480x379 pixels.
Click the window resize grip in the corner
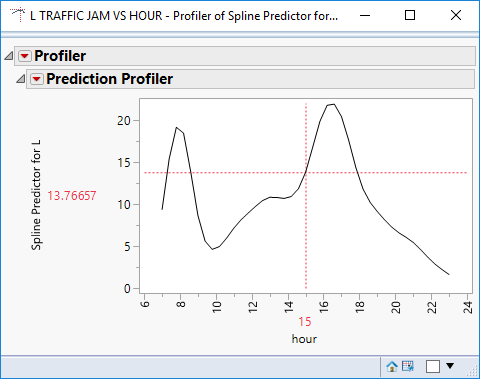(473, 371)
